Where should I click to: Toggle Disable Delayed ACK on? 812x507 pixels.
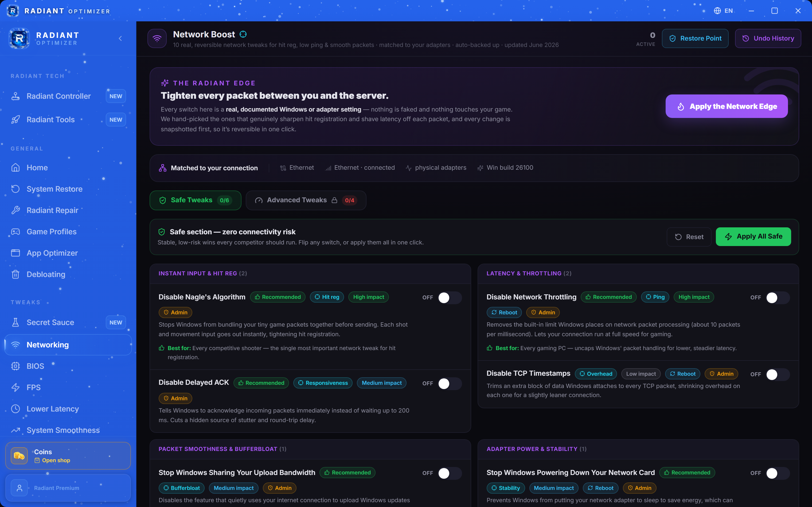(x=450, y=383)
